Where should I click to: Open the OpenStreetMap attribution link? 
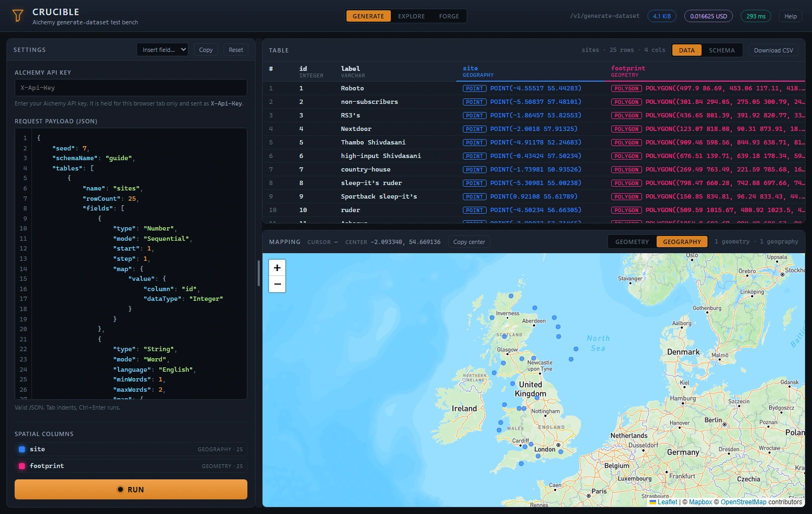[743, 502]
